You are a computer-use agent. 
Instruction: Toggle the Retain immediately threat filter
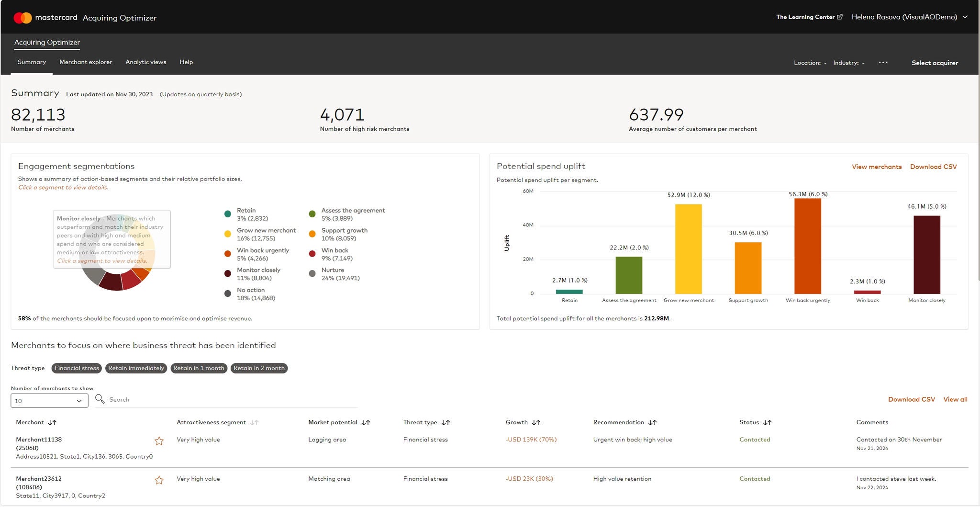136,368
